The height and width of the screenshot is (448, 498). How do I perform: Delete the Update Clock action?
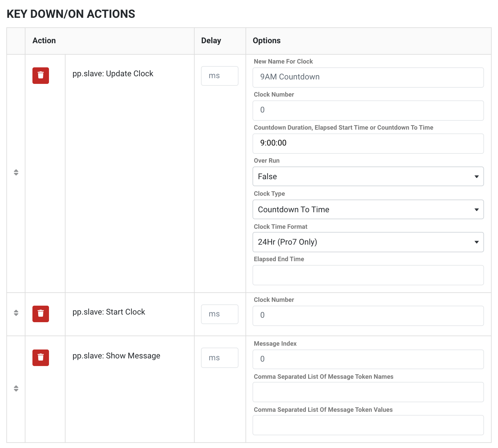point(41,76)
